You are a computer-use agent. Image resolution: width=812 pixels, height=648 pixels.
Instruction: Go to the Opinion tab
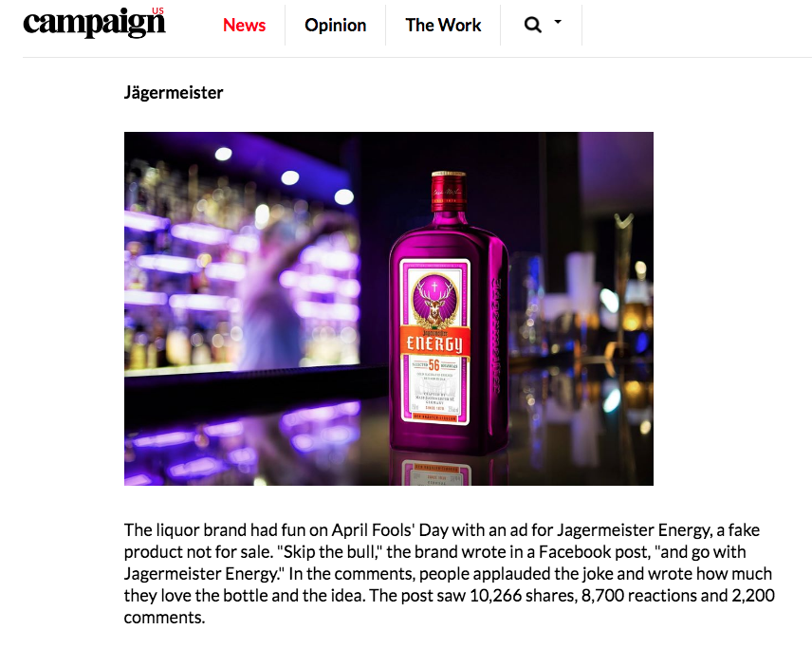[335, 25]
